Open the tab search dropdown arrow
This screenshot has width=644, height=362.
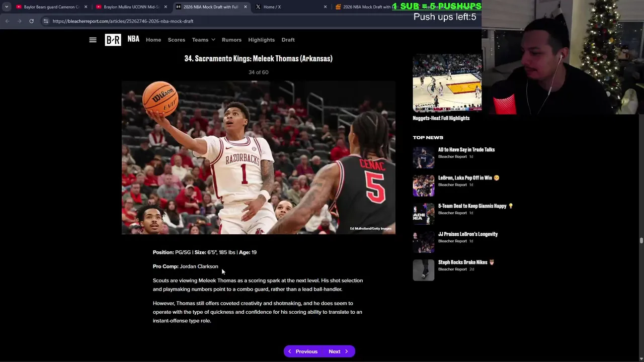pyautogui.click(x=7, y=7)
